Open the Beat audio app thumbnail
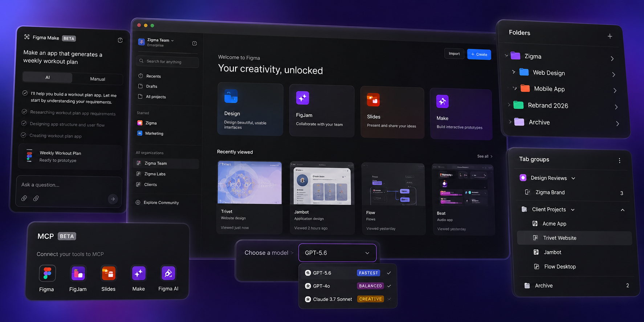Viewport: 644px width, 322px height. 463,186
